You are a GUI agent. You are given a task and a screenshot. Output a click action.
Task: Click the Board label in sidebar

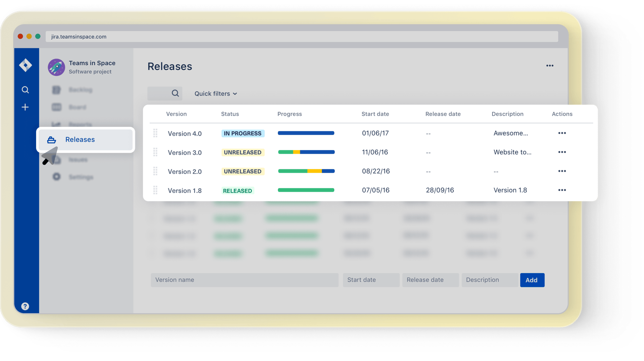pos(77,107)
